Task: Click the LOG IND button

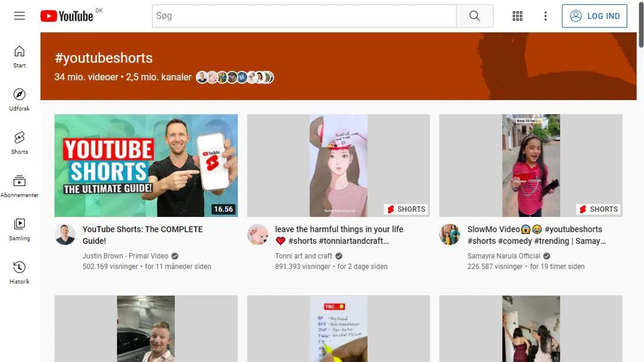Action: coord(594,16)
